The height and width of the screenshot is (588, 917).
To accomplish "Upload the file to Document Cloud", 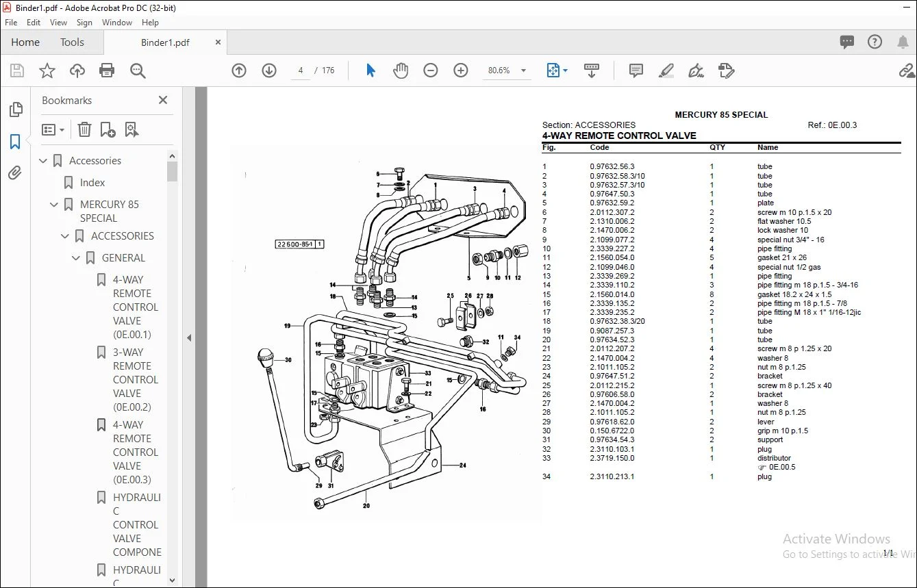I will click(77, 71).
